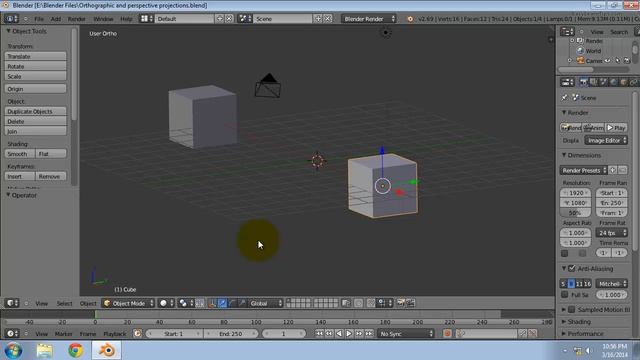
Task: Open the 24 fps frame rate dropdown
Action: pos(611,233)
